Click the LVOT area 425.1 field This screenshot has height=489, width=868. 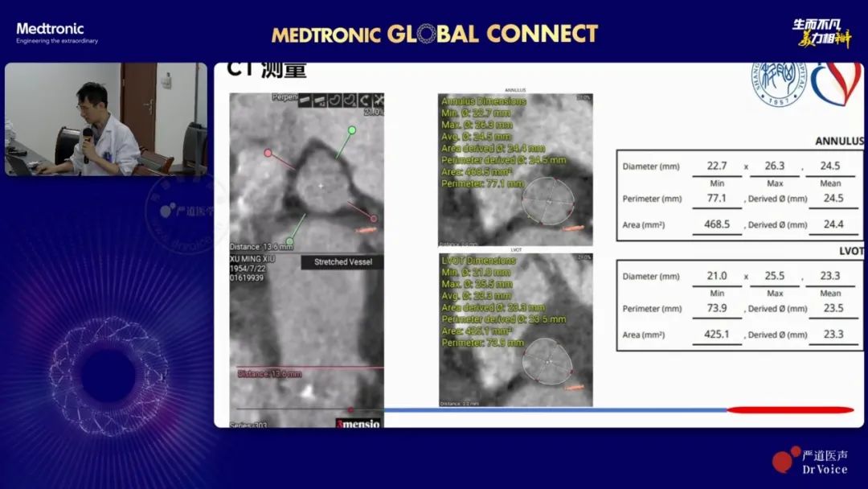[717, 335]
